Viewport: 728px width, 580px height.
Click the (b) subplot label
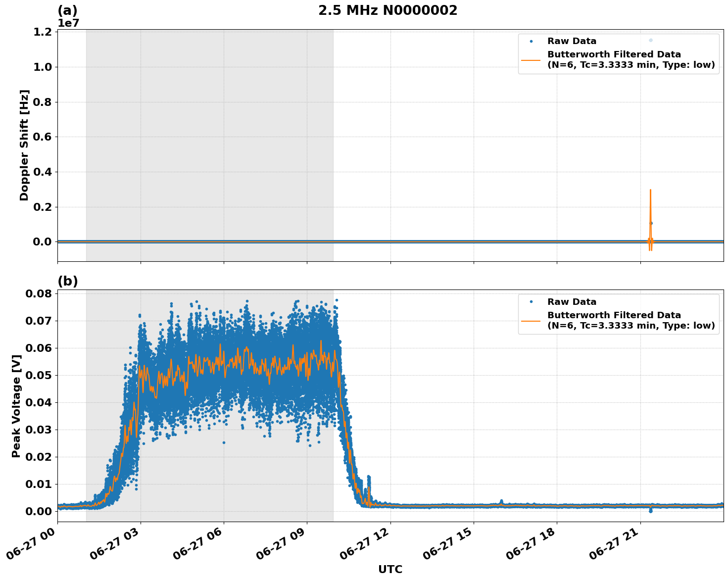[x=68, y=281]
